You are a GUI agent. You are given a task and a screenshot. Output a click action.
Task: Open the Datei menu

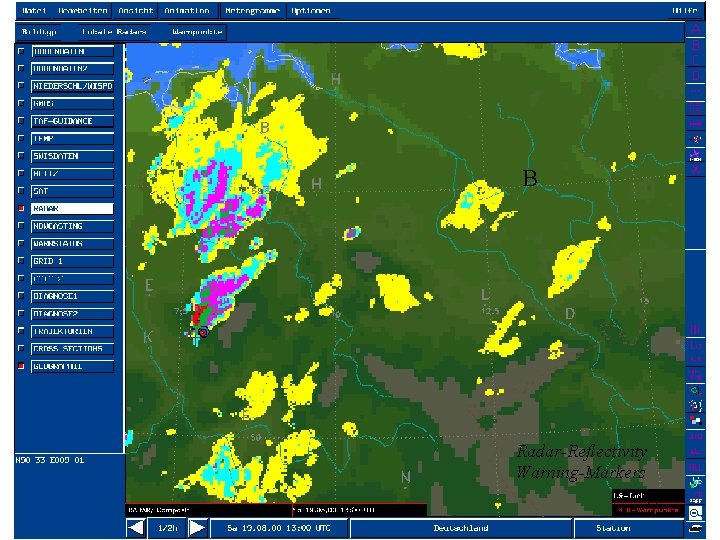(34, 11)
